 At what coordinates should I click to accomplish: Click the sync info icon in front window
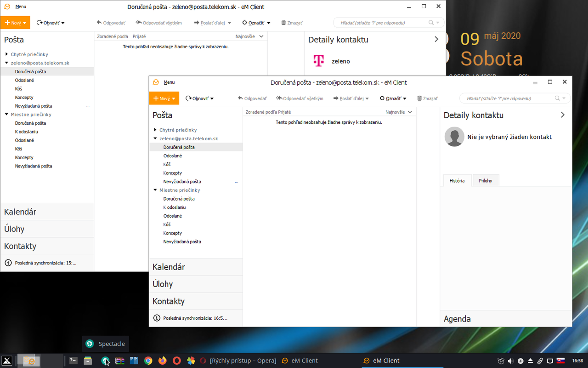point(157,318)
